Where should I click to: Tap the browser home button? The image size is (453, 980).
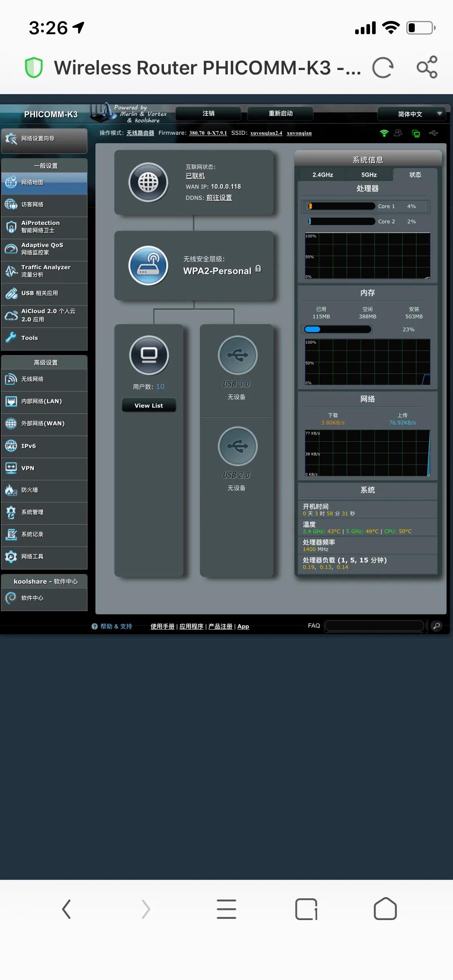385,909
